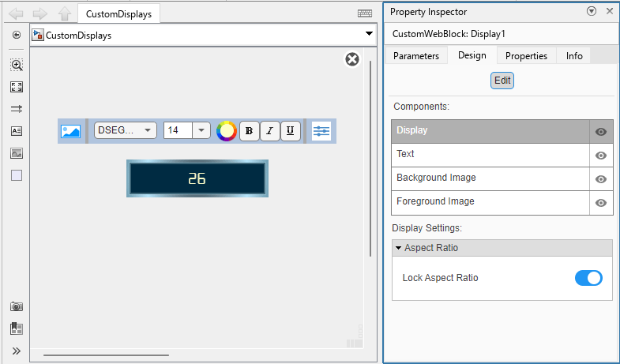Click the font size 14 field
Screen dimensions: 620x364
[x=178, y=130]
